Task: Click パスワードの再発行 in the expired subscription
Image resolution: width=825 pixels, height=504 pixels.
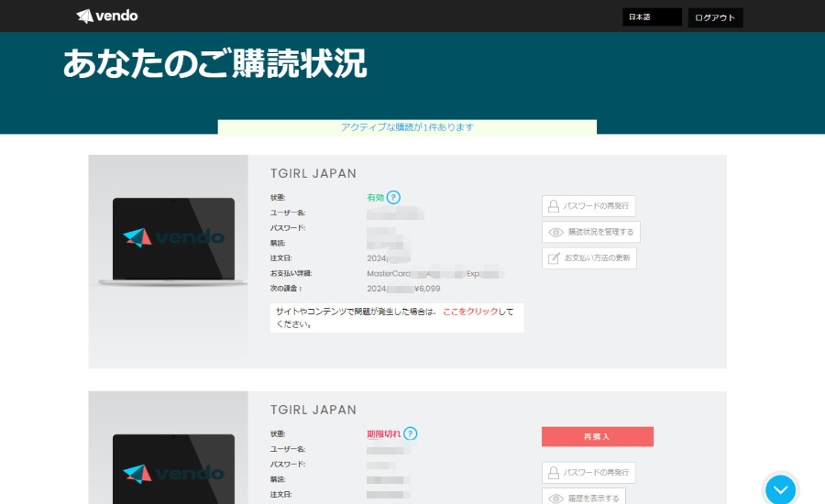Action: (x=588, y=473)
